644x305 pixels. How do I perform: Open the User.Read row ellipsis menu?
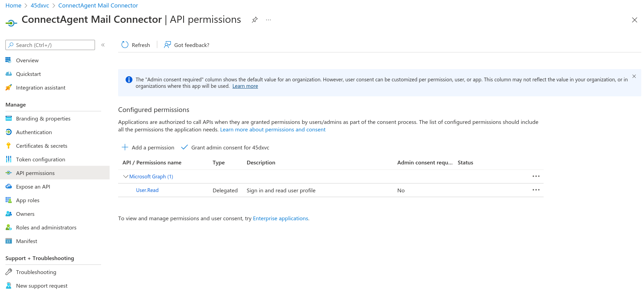coord(536,190)
